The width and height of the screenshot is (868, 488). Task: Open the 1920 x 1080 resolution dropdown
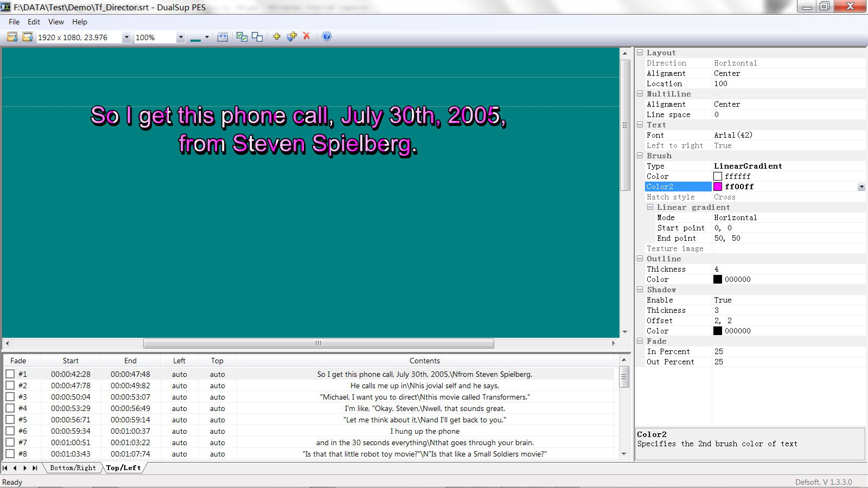[126, 37]
